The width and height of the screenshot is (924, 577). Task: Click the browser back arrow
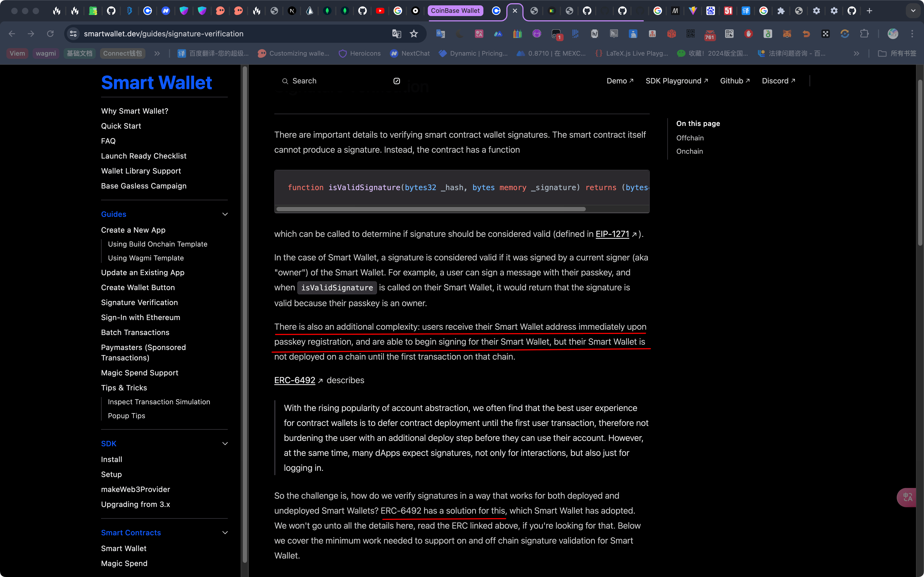pyautogui.click(x=12, y=34)
